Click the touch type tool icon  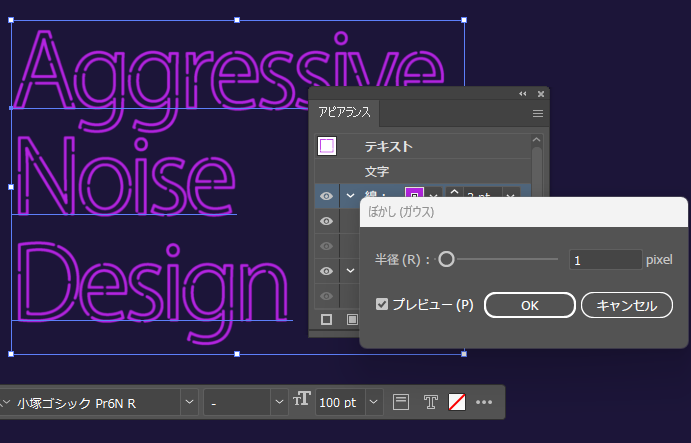tap(430, 402)
